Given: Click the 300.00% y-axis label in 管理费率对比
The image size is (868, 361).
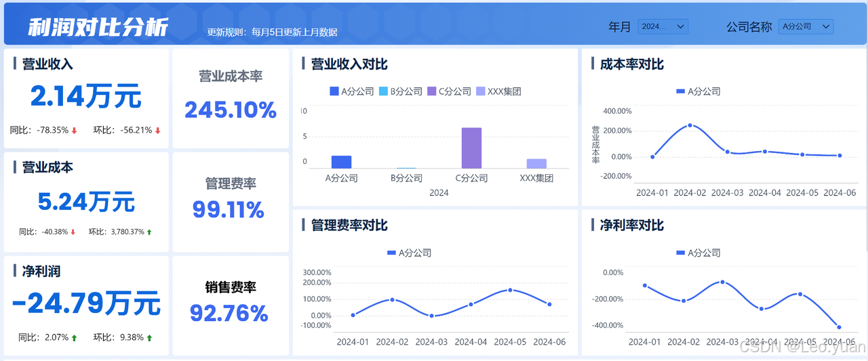Looking at the screenshot, I should pos(317,272).
